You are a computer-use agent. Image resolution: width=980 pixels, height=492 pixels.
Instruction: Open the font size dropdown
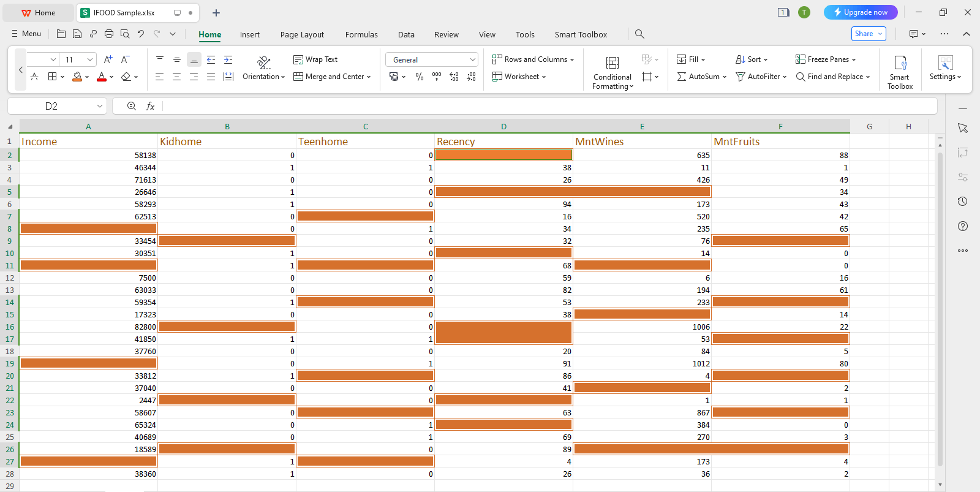(x=90, y=59)
